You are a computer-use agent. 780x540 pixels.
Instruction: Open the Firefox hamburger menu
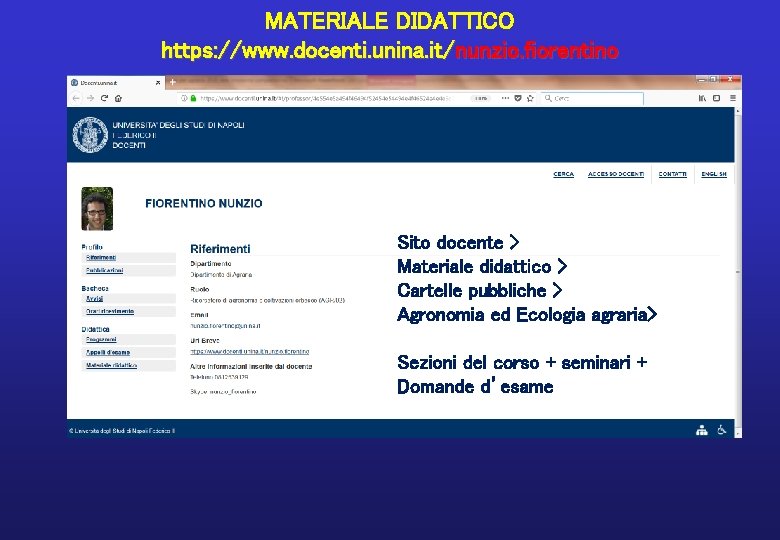click(x=733, y=98)
